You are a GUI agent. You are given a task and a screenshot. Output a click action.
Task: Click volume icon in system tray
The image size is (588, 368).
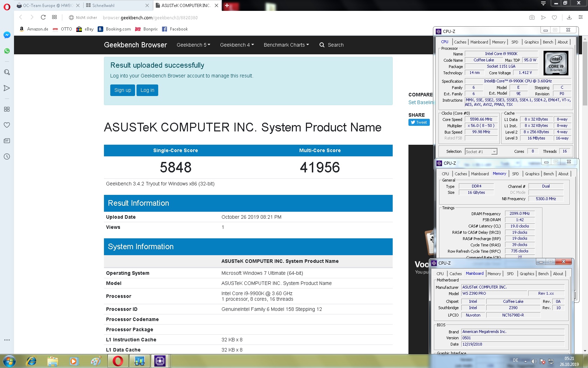[x=534, y=361]
